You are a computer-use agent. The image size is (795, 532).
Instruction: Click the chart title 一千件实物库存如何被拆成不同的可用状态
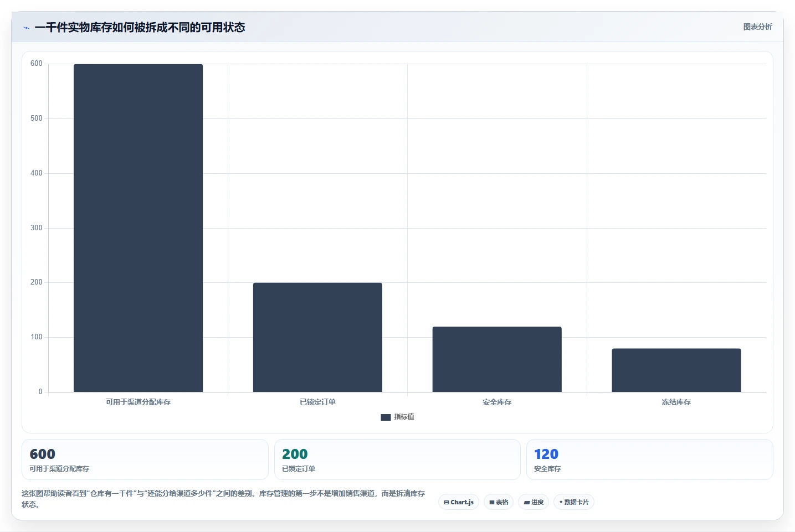coord(140,27)
